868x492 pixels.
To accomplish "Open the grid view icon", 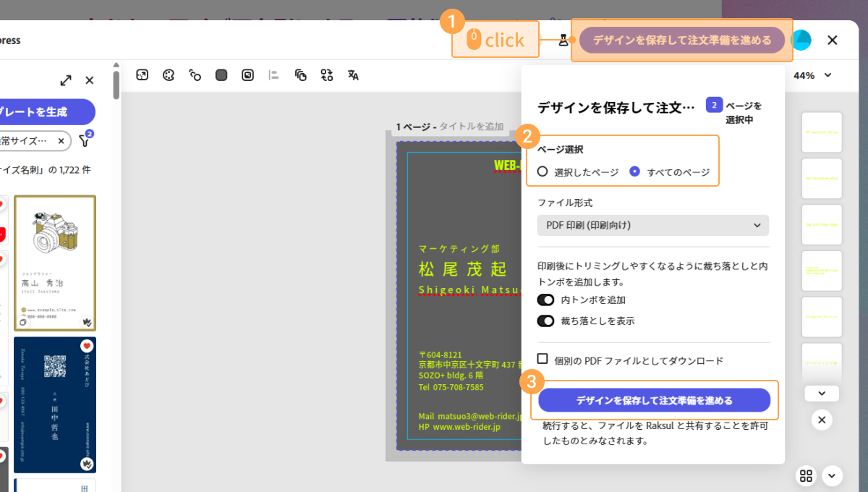I will tap(806, 475).
